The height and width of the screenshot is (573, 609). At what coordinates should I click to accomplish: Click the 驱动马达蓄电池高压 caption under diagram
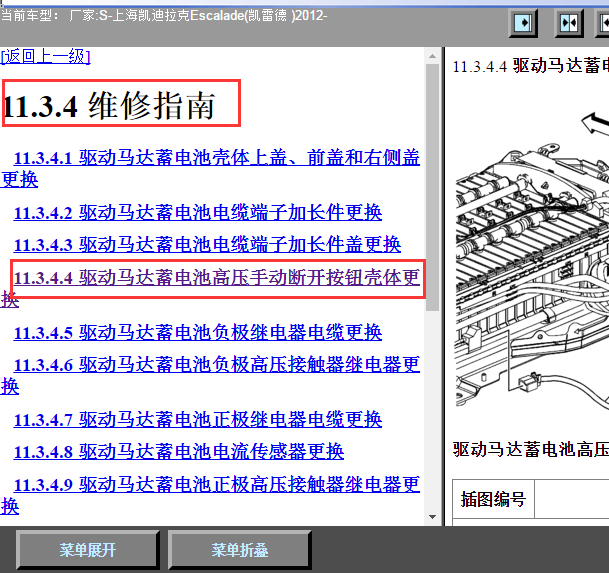tap(531, 449)
